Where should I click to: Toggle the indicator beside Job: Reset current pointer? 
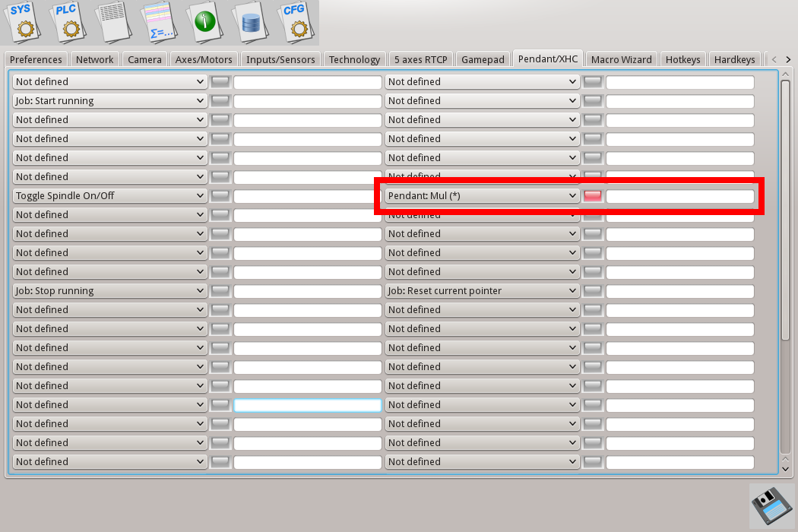pyautogui.click(x=593, y=291)
